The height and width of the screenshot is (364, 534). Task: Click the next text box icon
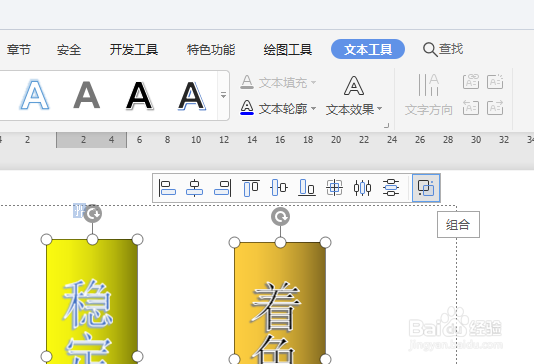coord(495,108)
